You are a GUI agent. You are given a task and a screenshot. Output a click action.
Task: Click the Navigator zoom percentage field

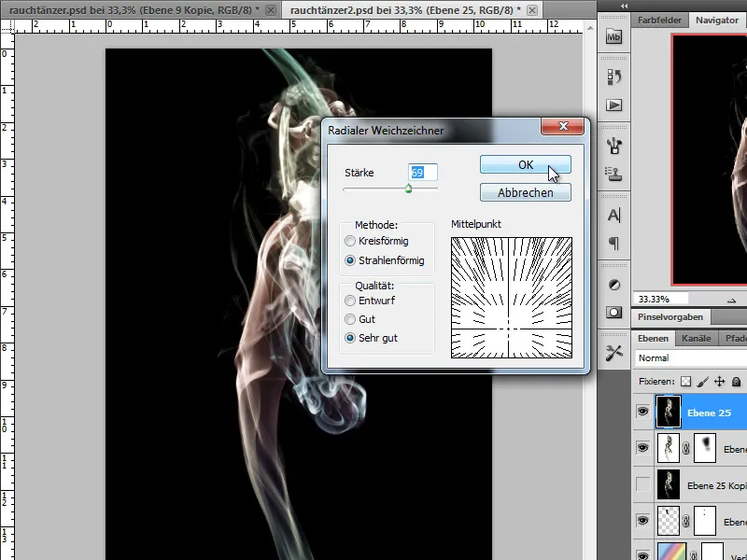pyautogui.click(x=661, y=299)
